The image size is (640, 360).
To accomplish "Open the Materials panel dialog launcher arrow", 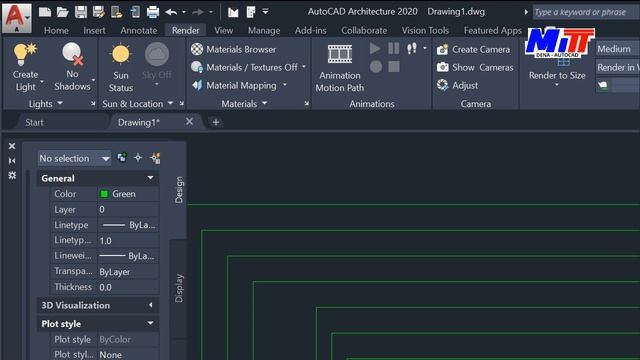I will [x=307, y=104].
